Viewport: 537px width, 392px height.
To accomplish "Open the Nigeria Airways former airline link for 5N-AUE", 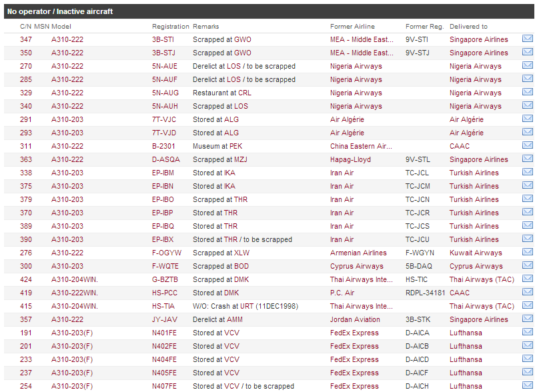I will (356, 66).
